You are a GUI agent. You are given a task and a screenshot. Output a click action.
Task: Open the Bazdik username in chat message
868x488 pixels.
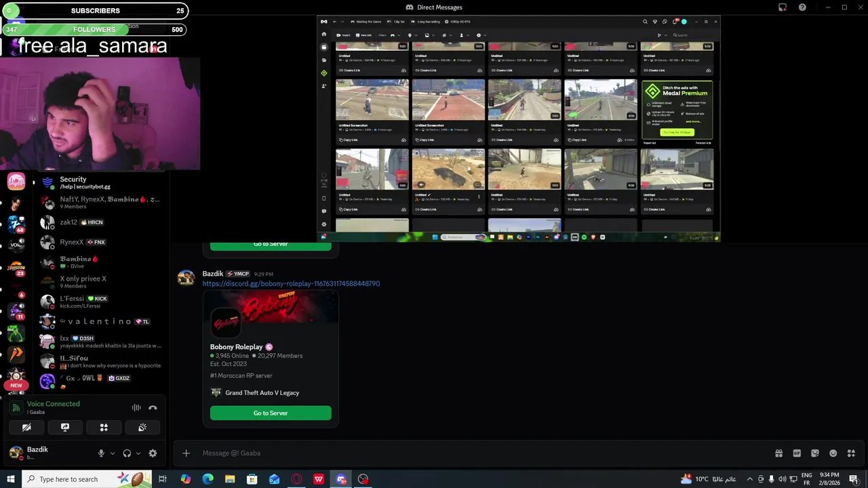point(213,274)
